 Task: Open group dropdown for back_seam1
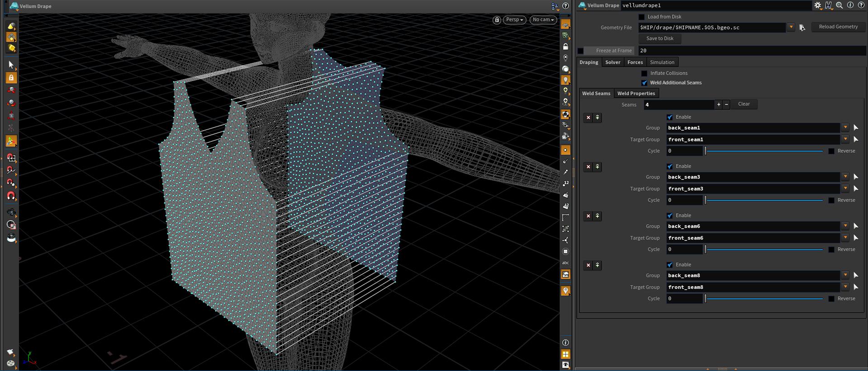[845, 128]
